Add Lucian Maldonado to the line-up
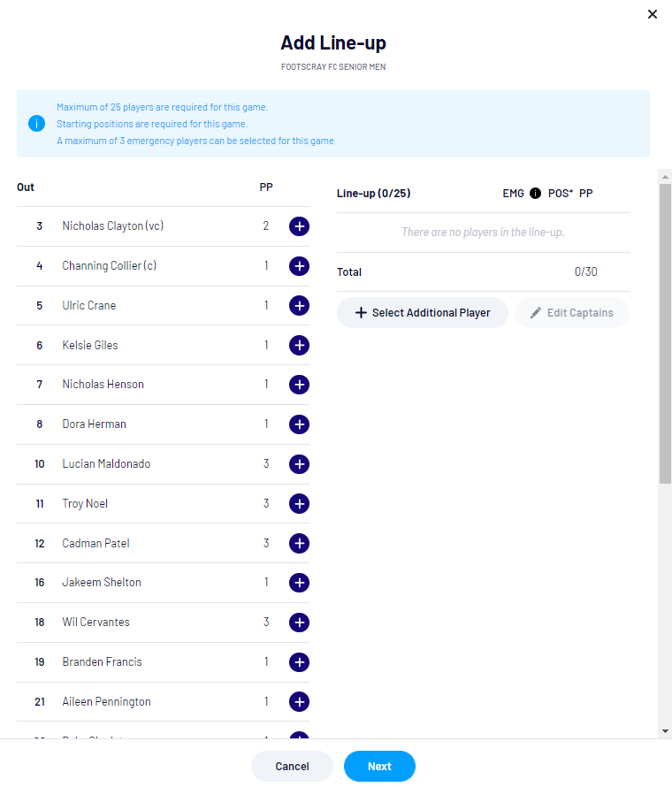 click(x=299, y=464)
